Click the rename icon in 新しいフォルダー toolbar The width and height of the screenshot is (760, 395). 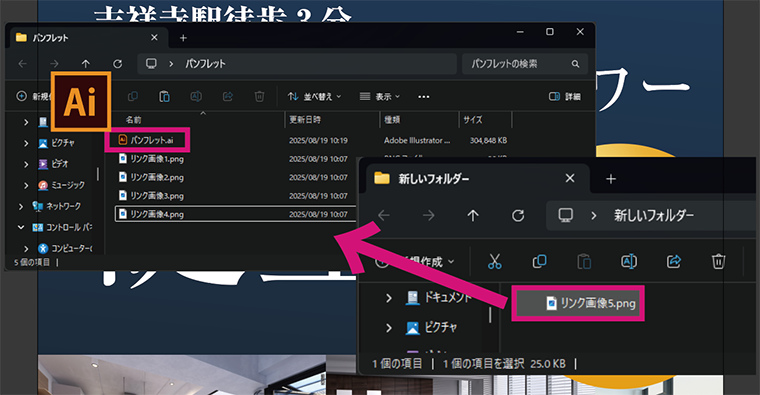(x=629, y=262)
